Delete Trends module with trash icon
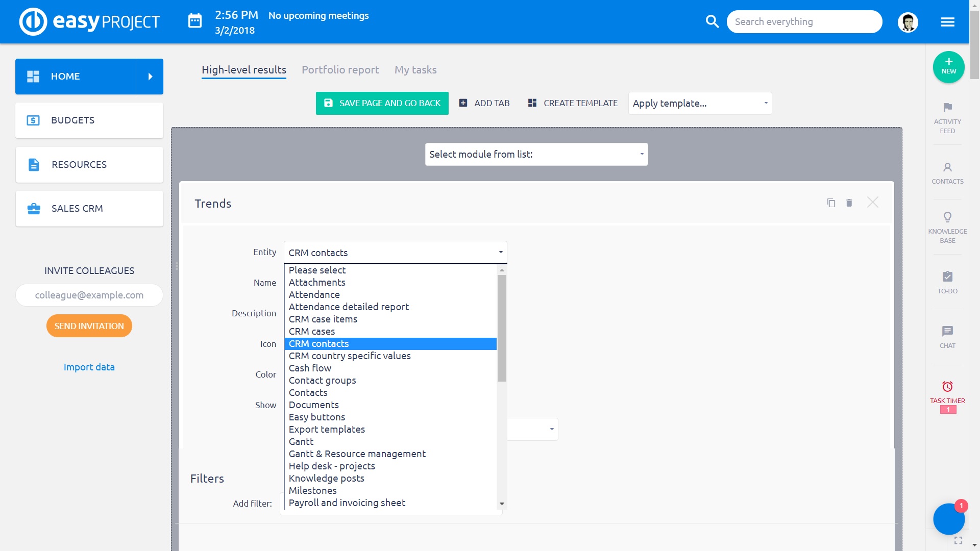The width and height of the screenshot is (980, 551). coord(849,203)
